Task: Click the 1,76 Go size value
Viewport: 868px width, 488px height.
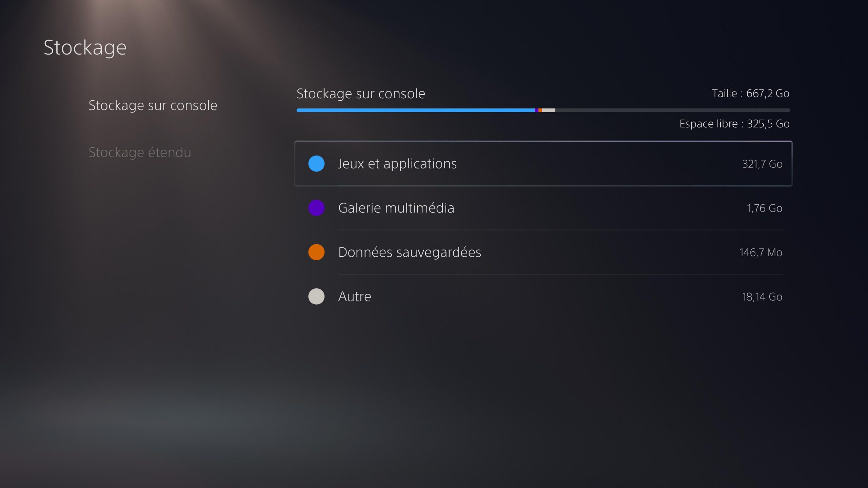Action: coord(764,208)
